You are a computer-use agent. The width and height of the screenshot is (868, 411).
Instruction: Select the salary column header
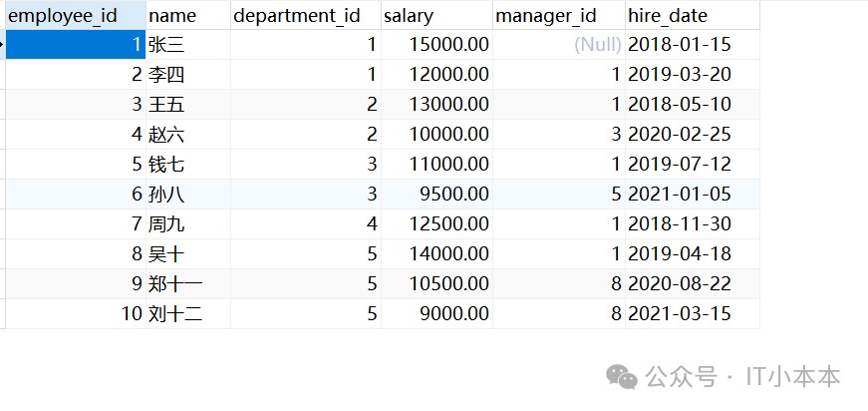pyautogui.click(x=436, y=16)
